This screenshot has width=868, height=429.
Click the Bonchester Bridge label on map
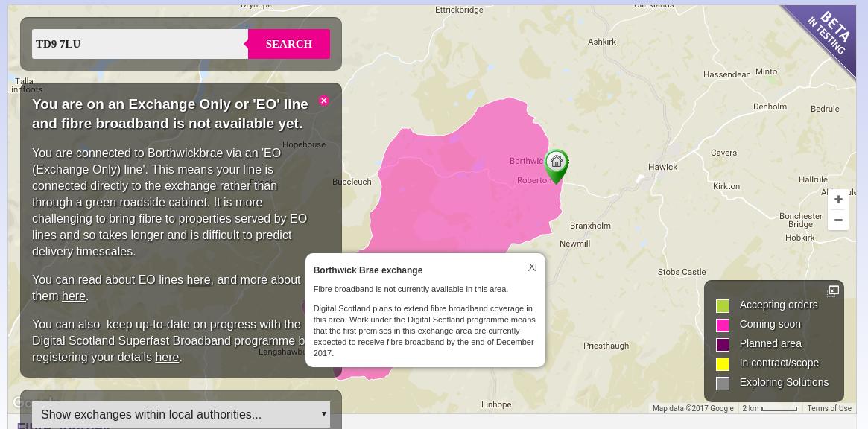point(800,220)
